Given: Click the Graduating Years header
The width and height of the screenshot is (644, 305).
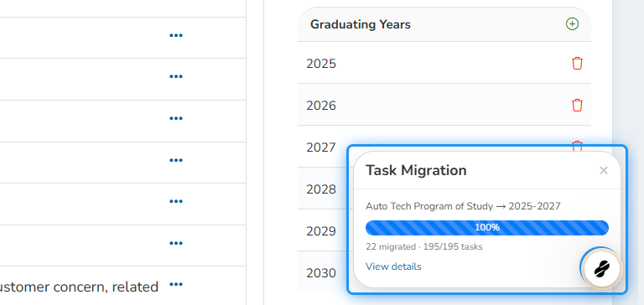Looking at the screenshot, I should tap(361, 24).
